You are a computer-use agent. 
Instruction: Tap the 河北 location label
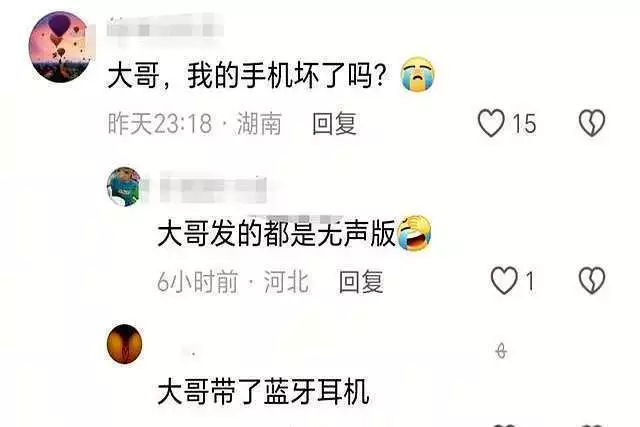pyautogui.click(x=286, y=282)
